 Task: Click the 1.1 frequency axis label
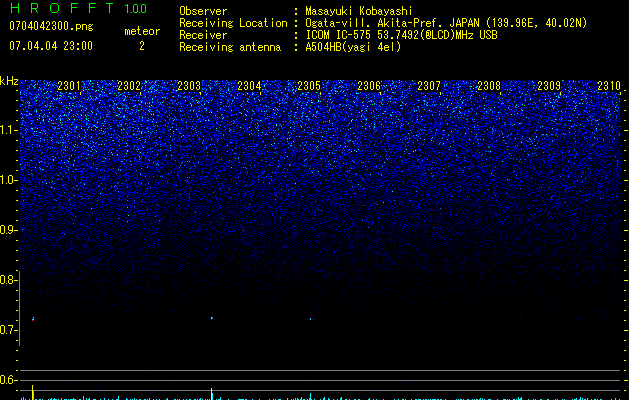[8, 130]
